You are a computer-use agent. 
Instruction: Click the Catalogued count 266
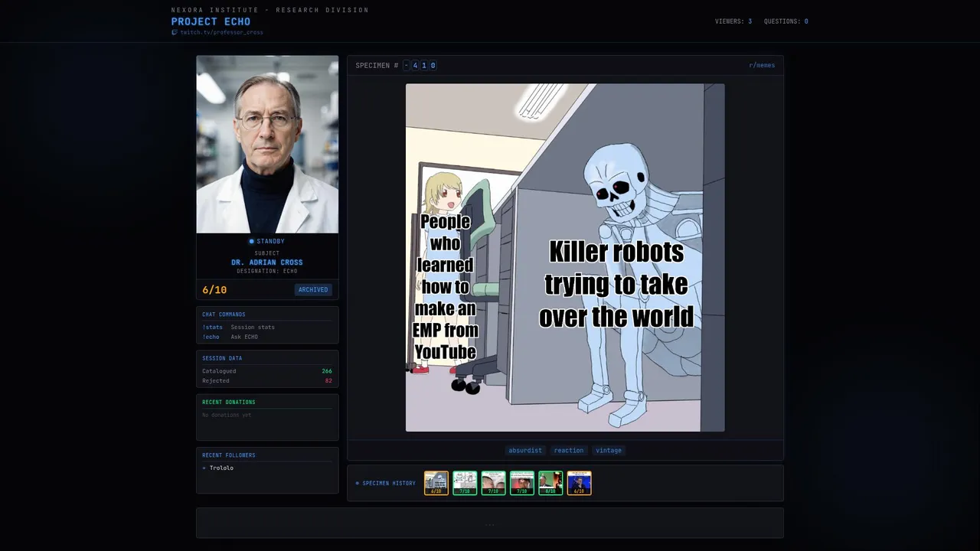click(327, 371)
